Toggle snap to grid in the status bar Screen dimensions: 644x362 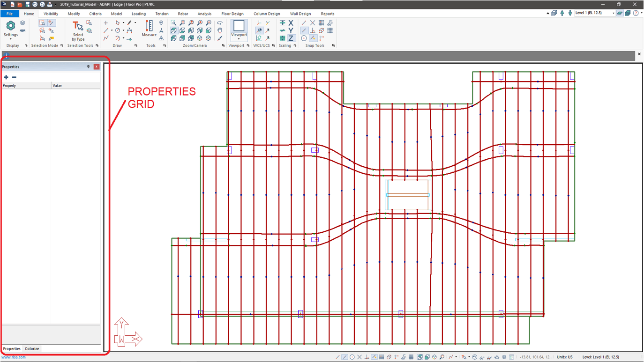(381, 356)
